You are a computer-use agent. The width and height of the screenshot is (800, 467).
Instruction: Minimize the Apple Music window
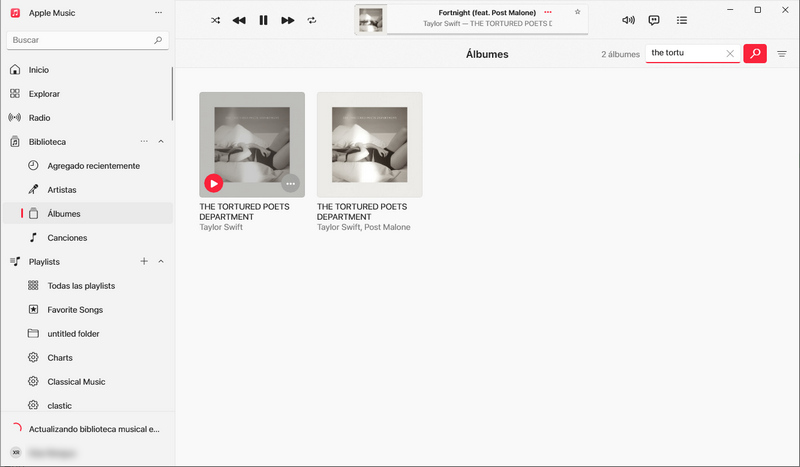pyautogui.click(x=730, y=10)
